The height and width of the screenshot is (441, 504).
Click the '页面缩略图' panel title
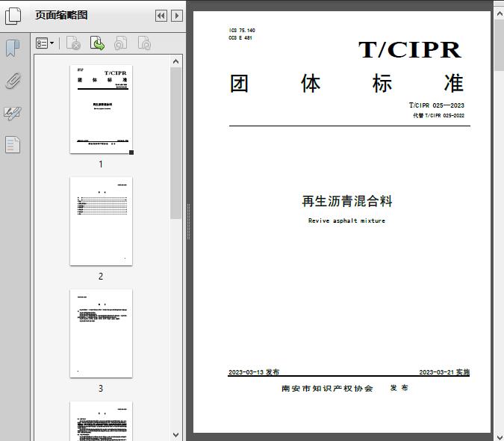pyautogui.click(x=61, y=15)
